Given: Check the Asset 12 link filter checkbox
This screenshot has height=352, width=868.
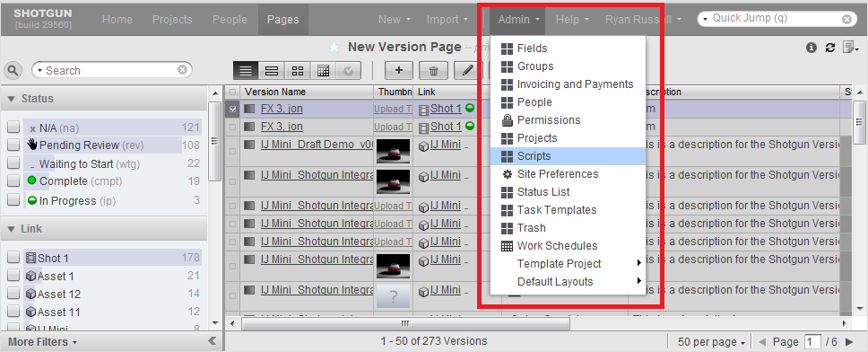Looking at the screenshot, I should pos(13,294).
